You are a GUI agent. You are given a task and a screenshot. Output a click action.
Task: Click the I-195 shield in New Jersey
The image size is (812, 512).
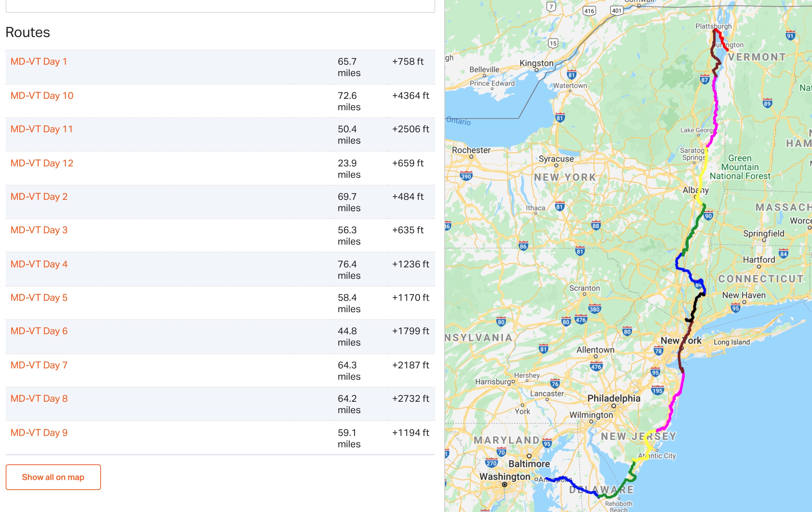[657, 391]
